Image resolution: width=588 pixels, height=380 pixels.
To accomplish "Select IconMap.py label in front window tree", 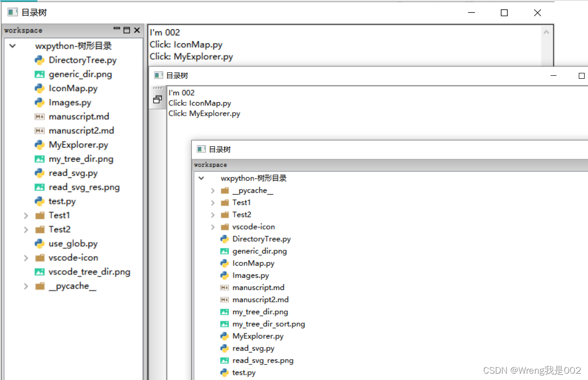I will (x=253, y=263).
